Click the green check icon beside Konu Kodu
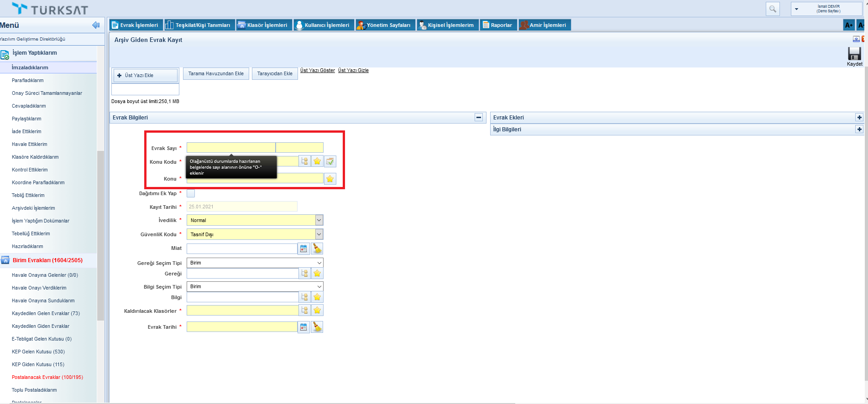 tap(330, 161)
